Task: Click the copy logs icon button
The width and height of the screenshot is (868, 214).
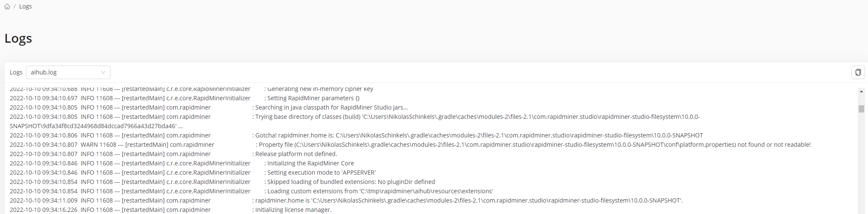Action: pos(858,72)
